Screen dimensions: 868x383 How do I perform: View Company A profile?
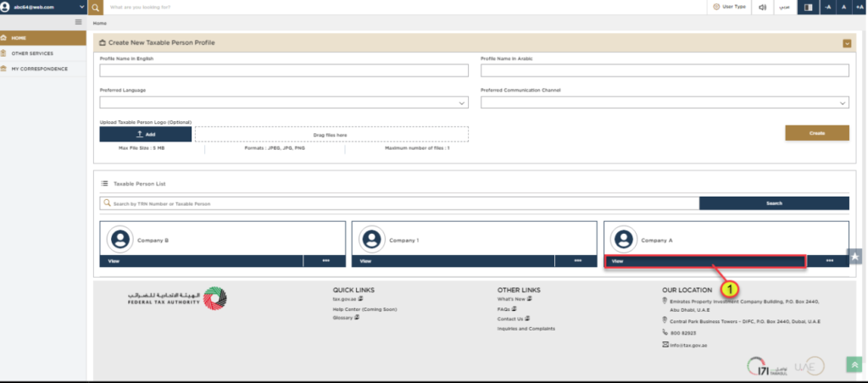pos(704,261)
